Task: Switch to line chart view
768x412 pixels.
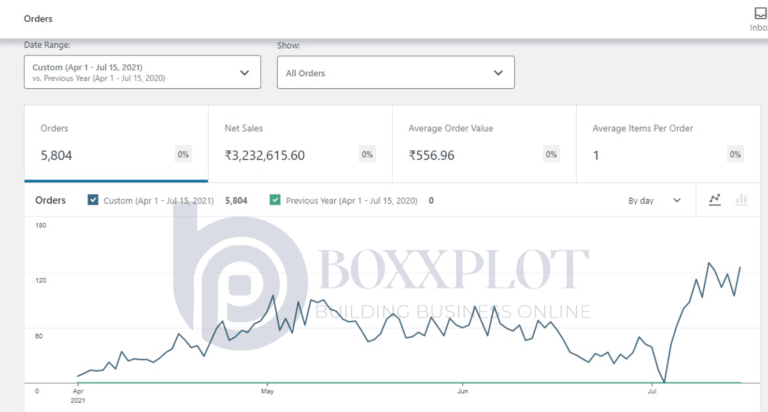Action: [715, 200]
